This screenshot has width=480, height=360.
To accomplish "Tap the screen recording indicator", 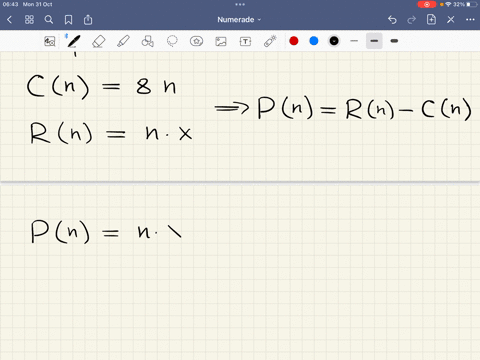I will (x=427, y=4).
